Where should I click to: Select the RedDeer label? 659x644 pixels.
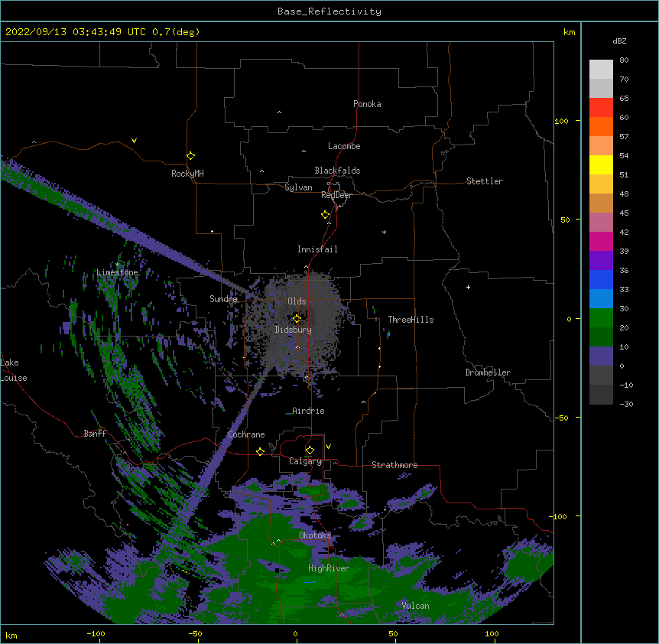pyautogui.click(x=336, y=195)
